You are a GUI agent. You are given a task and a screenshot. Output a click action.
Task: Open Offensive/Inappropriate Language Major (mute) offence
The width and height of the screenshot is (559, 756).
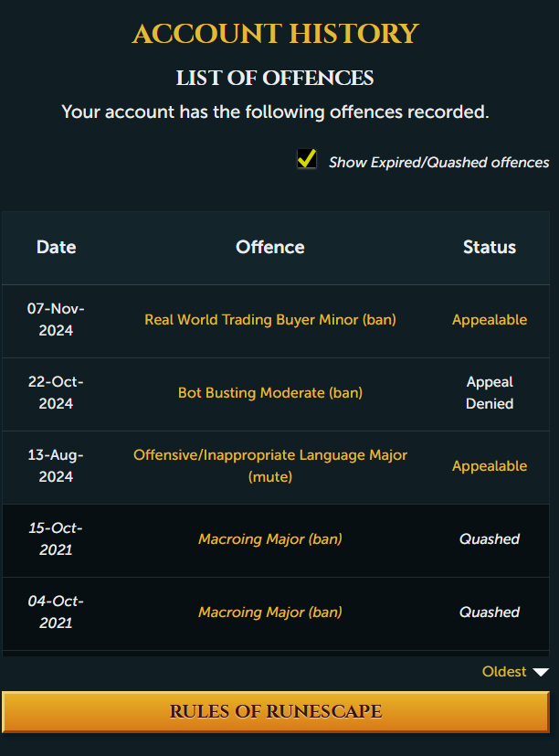pyautogui.click(x=270, y=465)
